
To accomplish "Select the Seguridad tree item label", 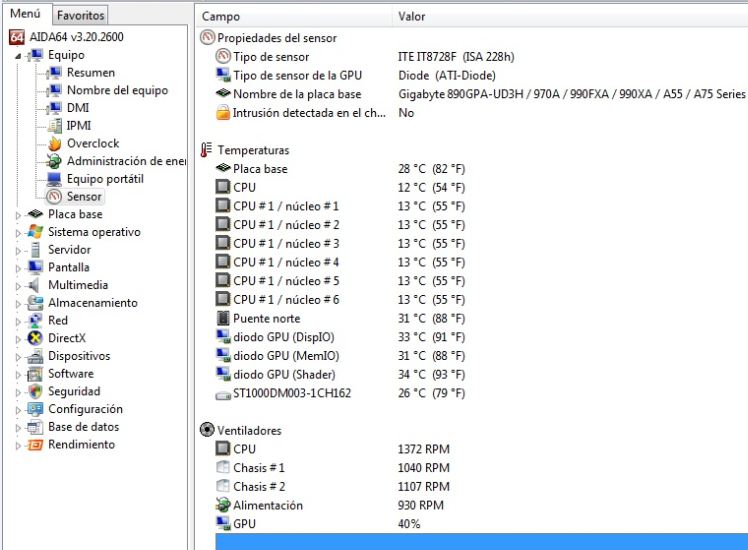I will click(74, 391).
